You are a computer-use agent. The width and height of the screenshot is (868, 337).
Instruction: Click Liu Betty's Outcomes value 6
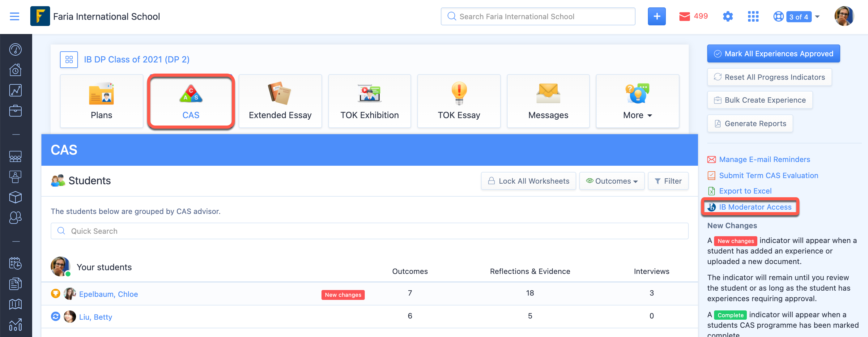(x=410, y=316)
